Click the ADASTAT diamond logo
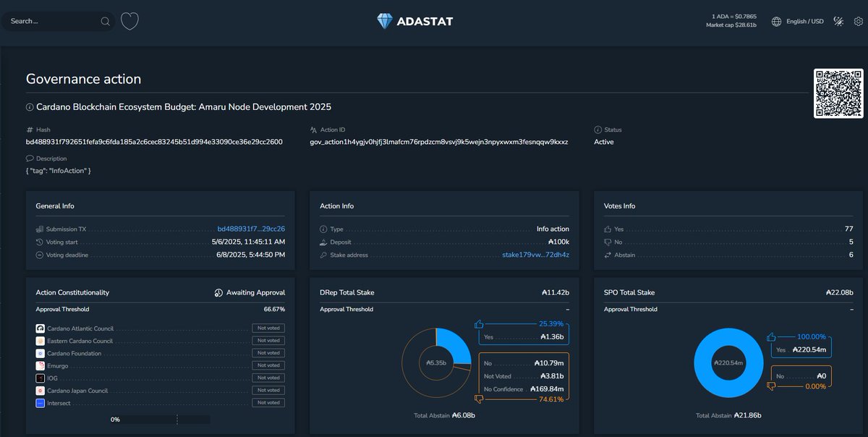The height and width of the screenshot is (437, 868). pos(385,21)
